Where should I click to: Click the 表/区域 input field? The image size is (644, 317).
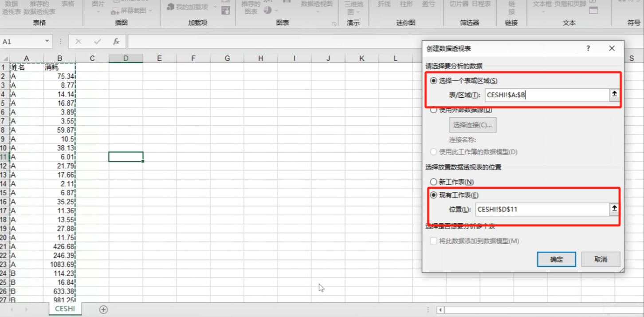pyautogui.click(x=547, y=95)
